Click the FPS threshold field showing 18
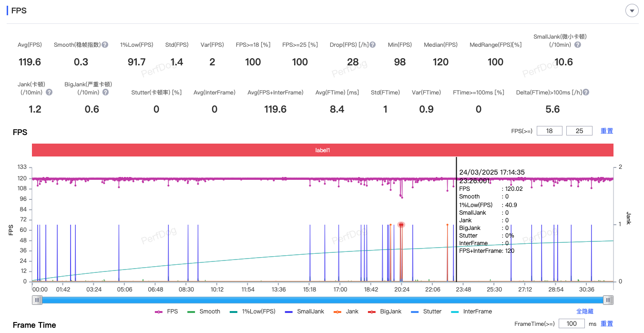 coord(550,131)
